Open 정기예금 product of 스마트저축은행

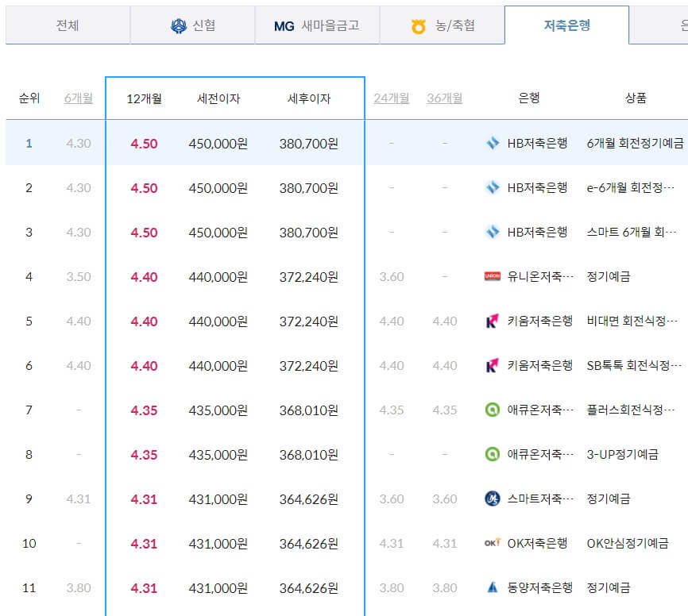click(609, 499)
